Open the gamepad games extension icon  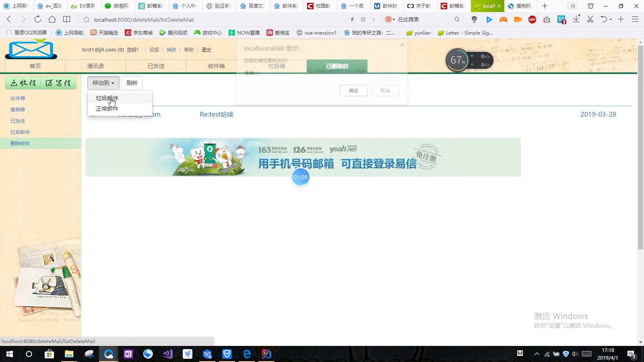[x=503, y=19]
